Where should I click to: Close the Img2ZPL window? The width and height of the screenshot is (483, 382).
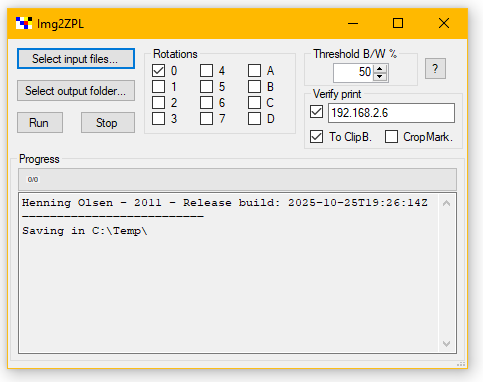[444, 23]
